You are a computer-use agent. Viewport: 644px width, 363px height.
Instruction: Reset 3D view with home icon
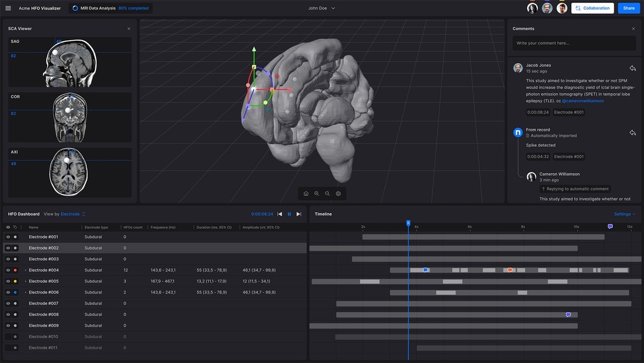point(306,193)
